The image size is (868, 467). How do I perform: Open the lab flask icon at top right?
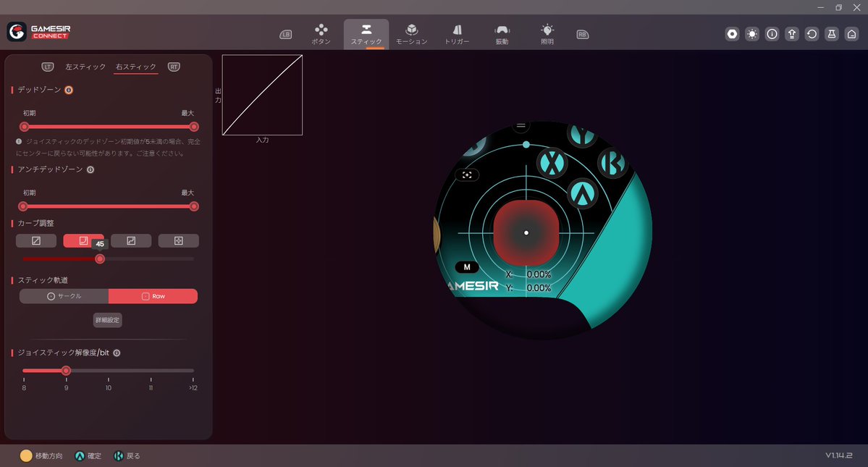832,34
